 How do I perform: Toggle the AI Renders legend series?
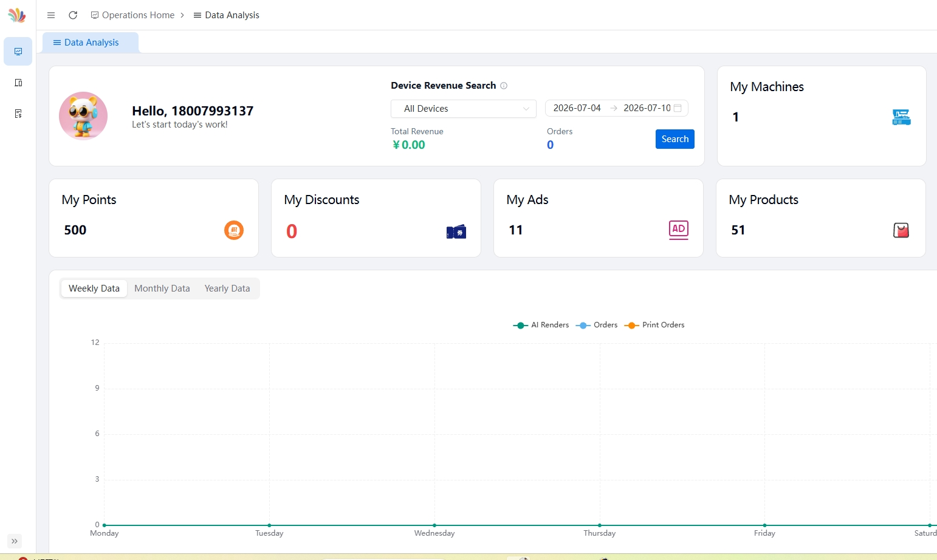tap(541, 325)
